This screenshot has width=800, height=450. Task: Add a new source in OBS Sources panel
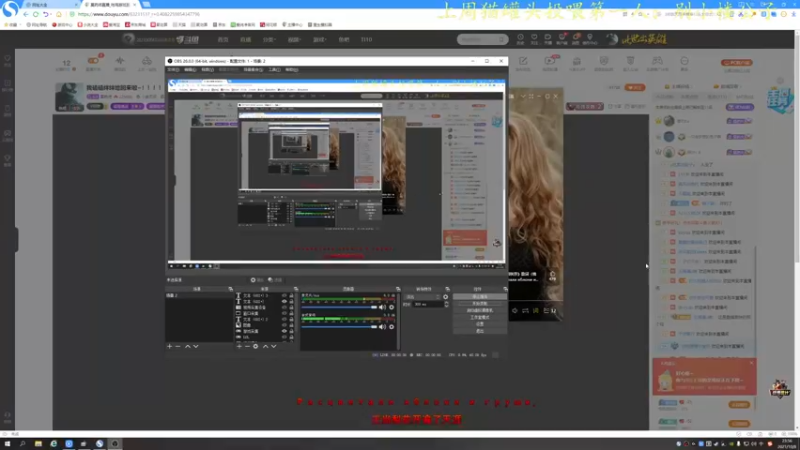[x=239, y=346]
